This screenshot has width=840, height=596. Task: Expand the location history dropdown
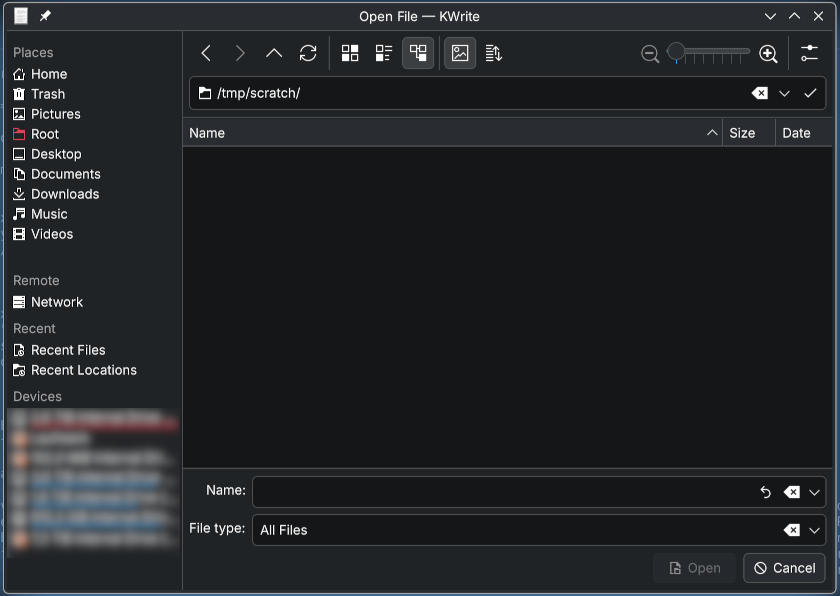click(784, 93)
